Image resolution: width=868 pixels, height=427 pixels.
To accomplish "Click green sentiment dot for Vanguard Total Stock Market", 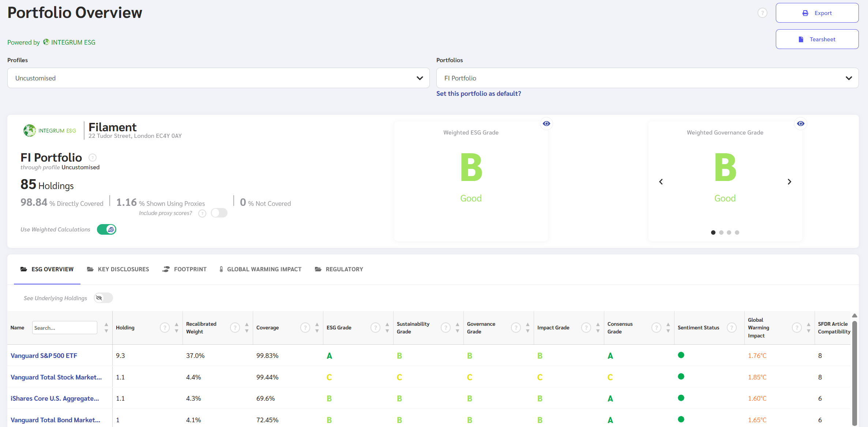I will coord(681,377).
